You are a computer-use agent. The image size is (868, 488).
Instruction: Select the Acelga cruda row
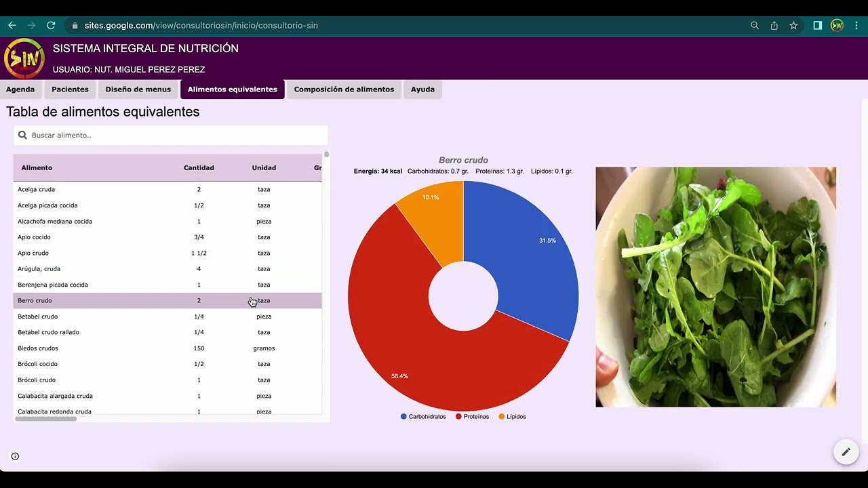pyautogui.click(x=167, y=189)
